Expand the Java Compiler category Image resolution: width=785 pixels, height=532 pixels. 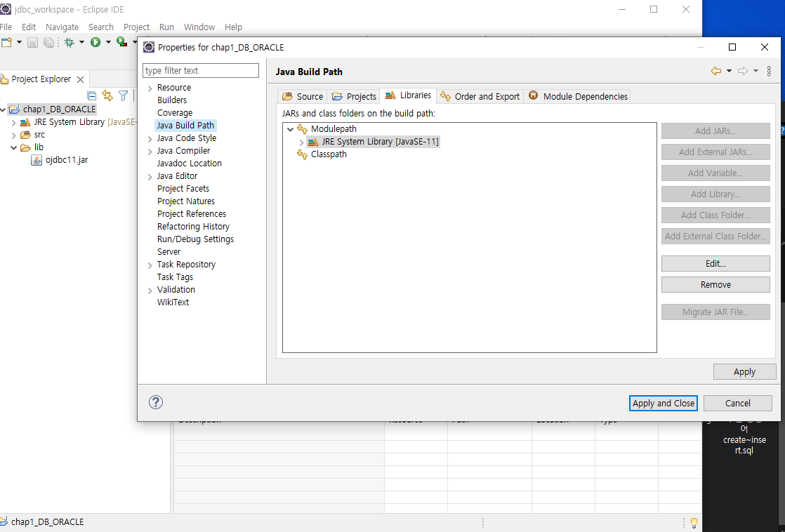(150, 151)
